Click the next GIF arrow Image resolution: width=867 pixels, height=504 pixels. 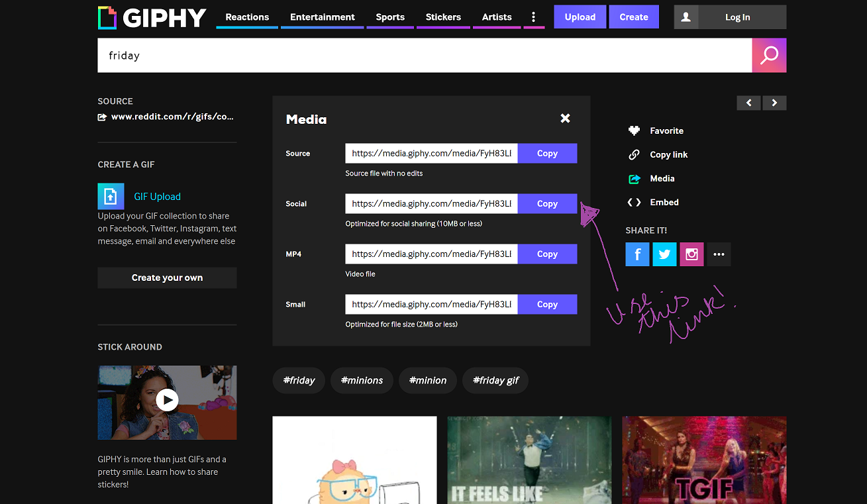pyautogui.click(x=774, y=103)
